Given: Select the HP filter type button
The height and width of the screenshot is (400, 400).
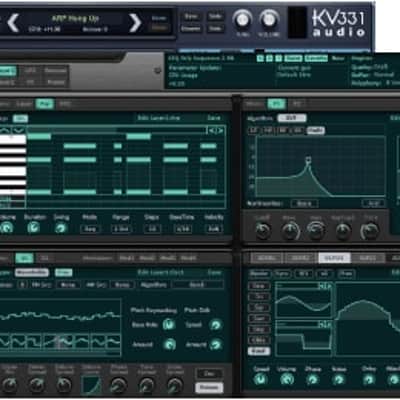Looking at the screenshot, I should [x=268, y=130].
